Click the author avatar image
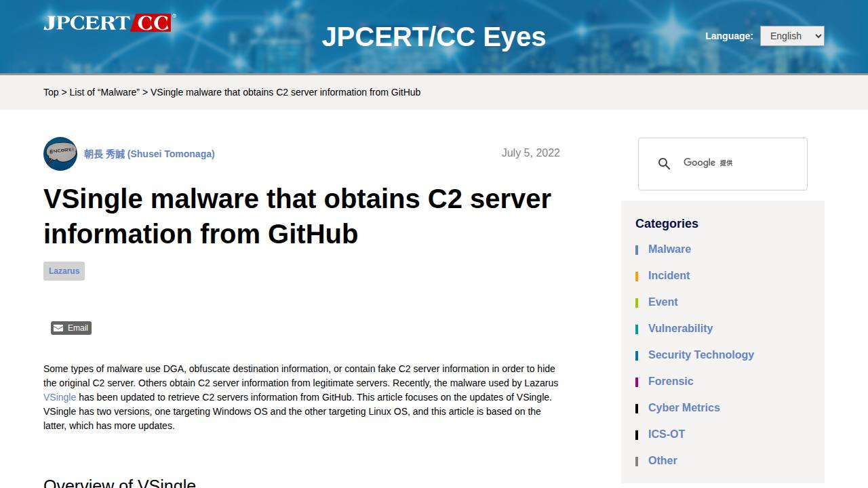The height and width of the screenshot is (488, 868). tap(60, 154)
